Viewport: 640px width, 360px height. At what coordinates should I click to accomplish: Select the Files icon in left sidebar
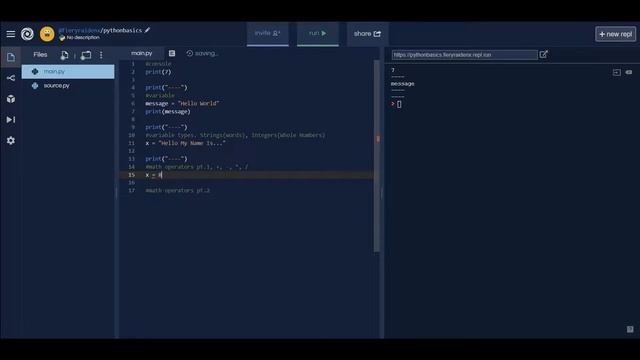point(11,57)
